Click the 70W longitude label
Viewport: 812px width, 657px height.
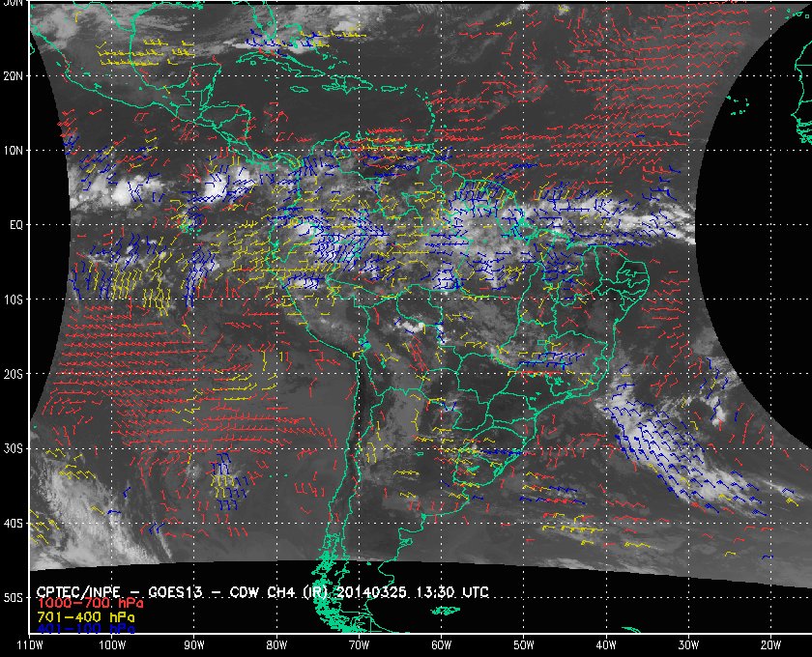click(x=359, y=645)
